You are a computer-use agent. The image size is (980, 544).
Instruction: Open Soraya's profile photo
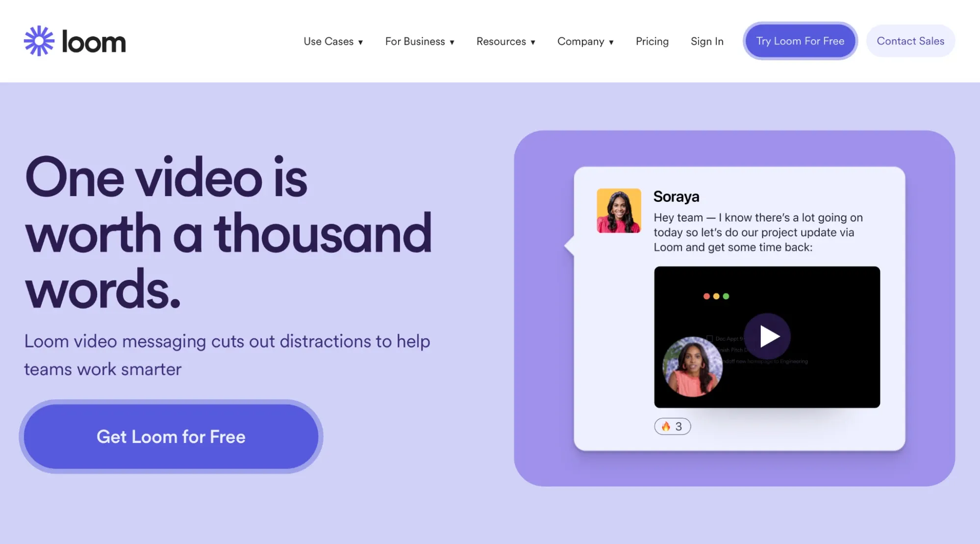(x=619, y=211)
